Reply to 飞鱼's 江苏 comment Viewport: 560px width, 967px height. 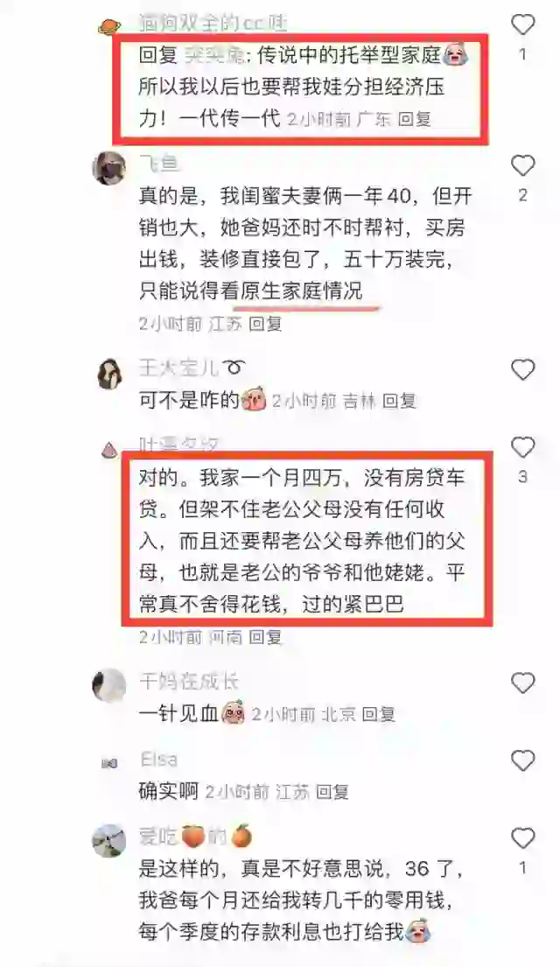point(265,323)
